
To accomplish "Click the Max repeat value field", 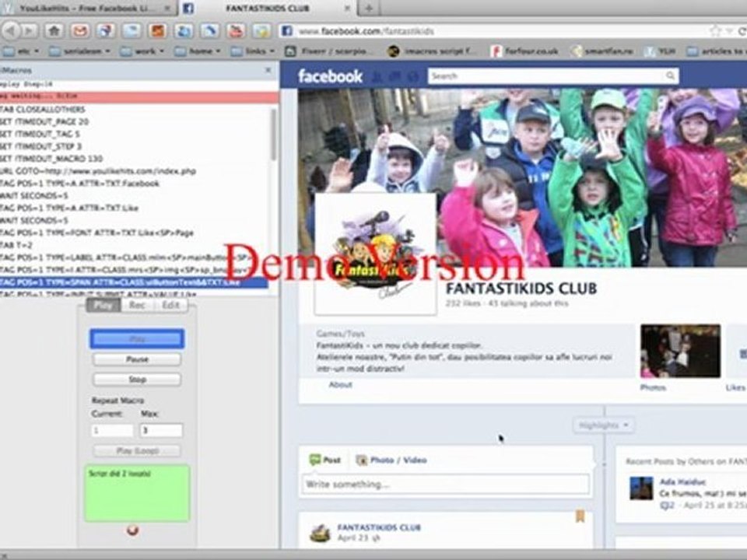I will [x=161, y=430].
